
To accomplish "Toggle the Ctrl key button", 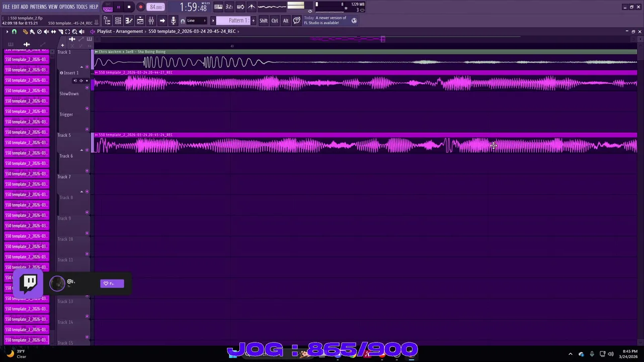I will click(x=275, y=21).
